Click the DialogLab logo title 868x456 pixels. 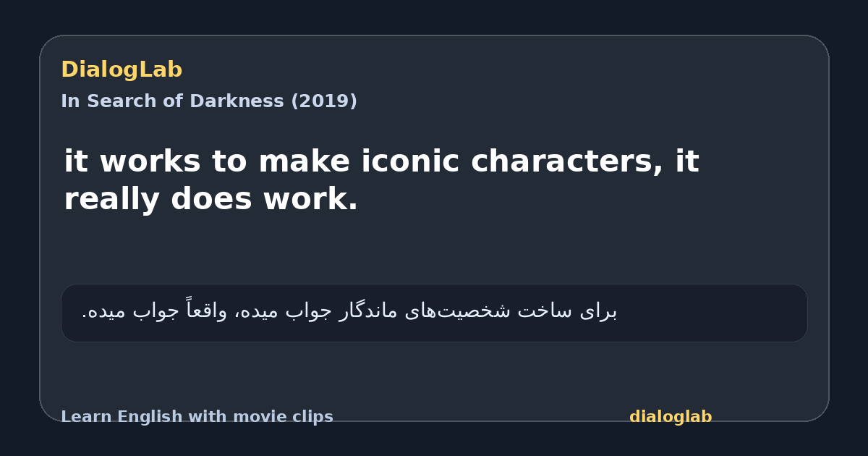(x=122, y=70)
